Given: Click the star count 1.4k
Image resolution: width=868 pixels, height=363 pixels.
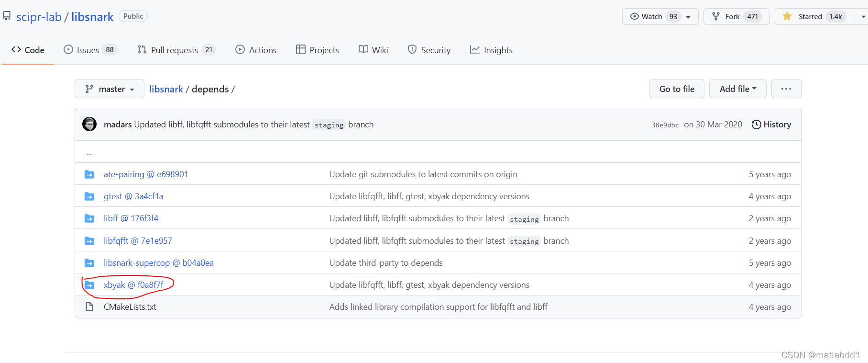Looking at the screenshot, I should pyautogui.click(x=835, y=17).
